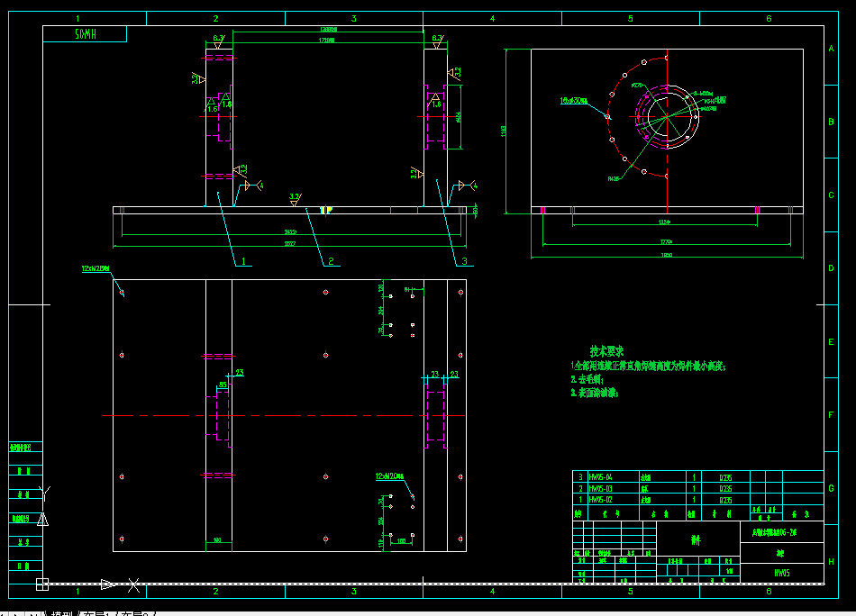Select the white bolt circle in flange view

pos(667,116)
